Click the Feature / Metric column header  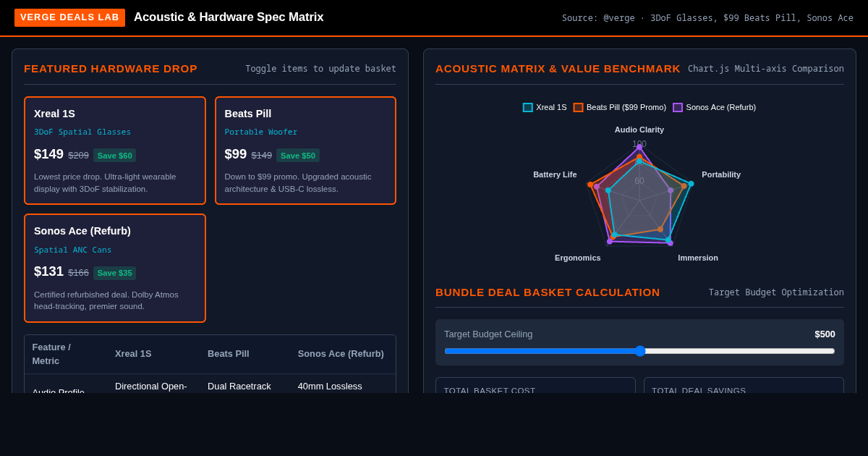coord(66,354)
